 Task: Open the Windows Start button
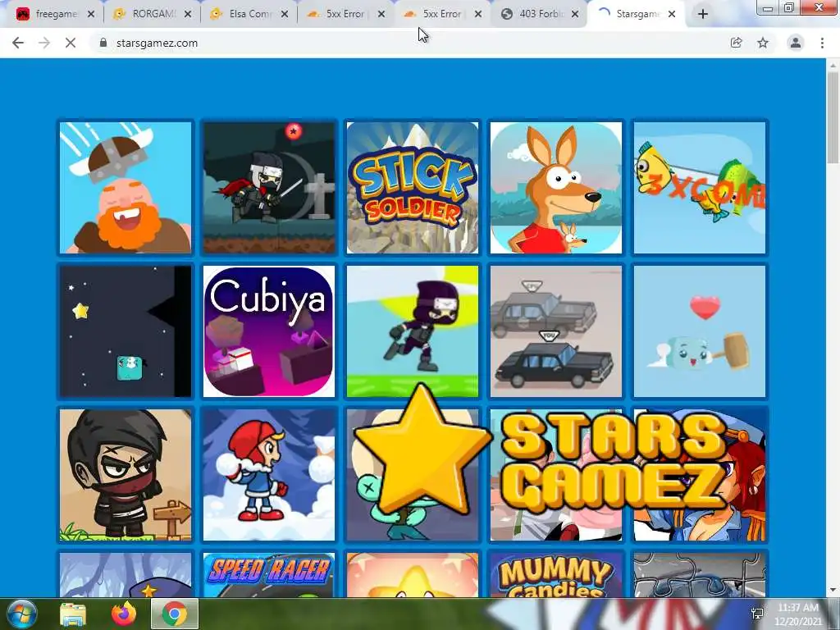[x=21, y=614]
